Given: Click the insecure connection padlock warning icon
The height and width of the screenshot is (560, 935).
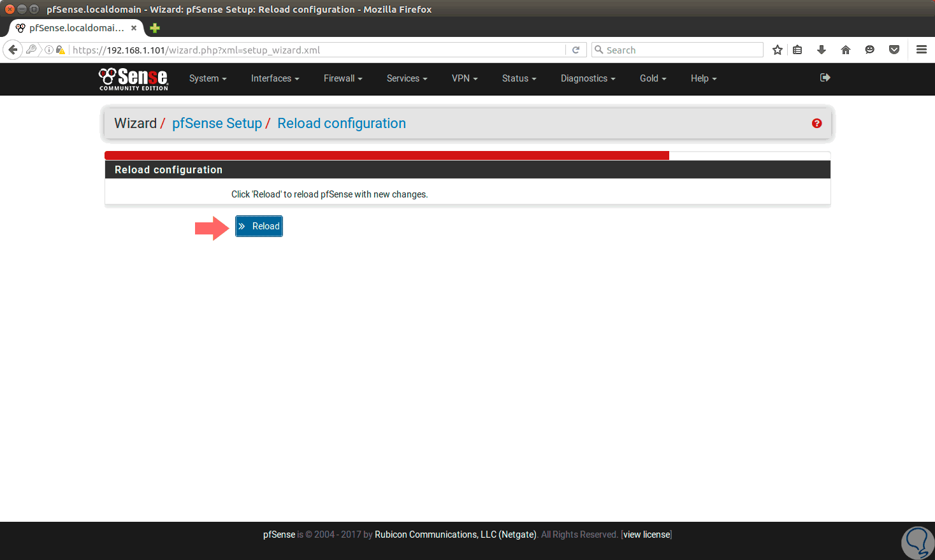Looking at the screenshot, I should tap(61, 50).
